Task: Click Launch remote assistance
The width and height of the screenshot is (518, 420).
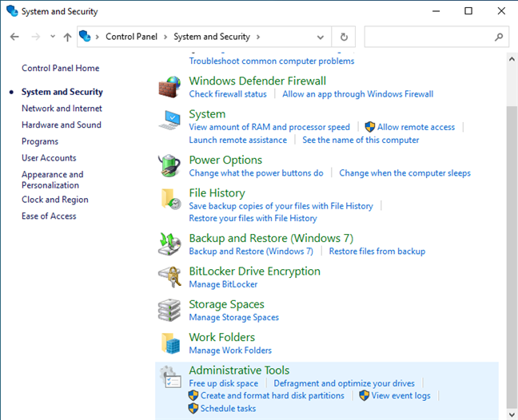Action: coord(238,140)
